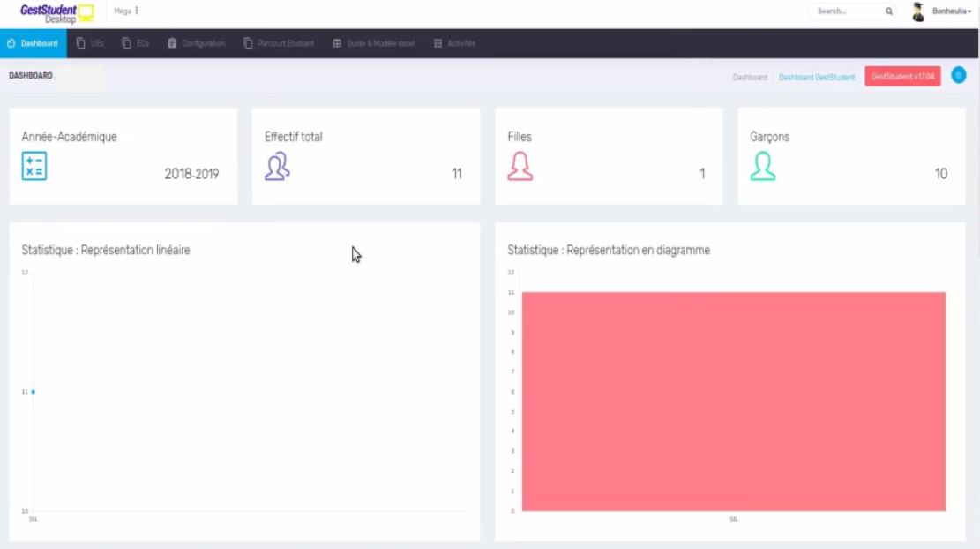
Task: Click into the Search input field
Action: [x=848, y=11]
